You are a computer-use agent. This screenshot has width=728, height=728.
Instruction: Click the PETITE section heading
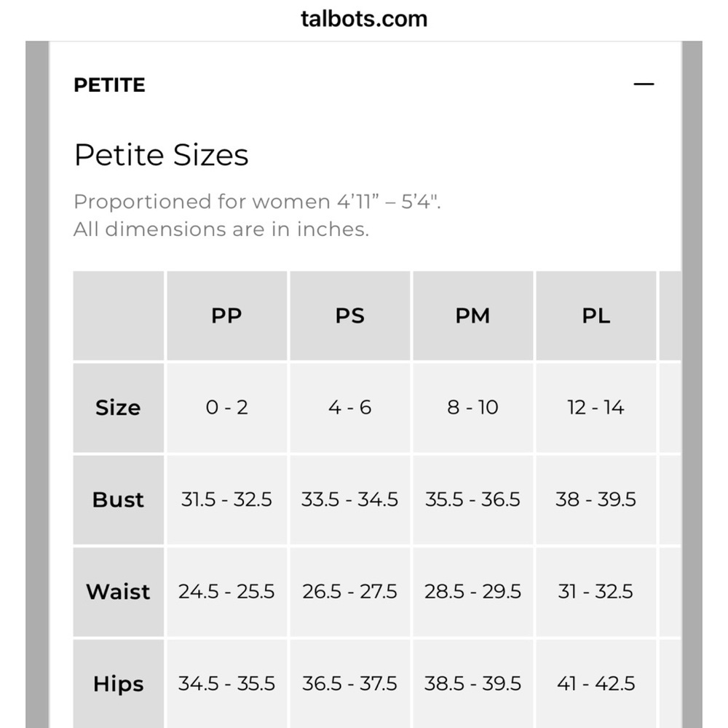[x=110, y=85]
